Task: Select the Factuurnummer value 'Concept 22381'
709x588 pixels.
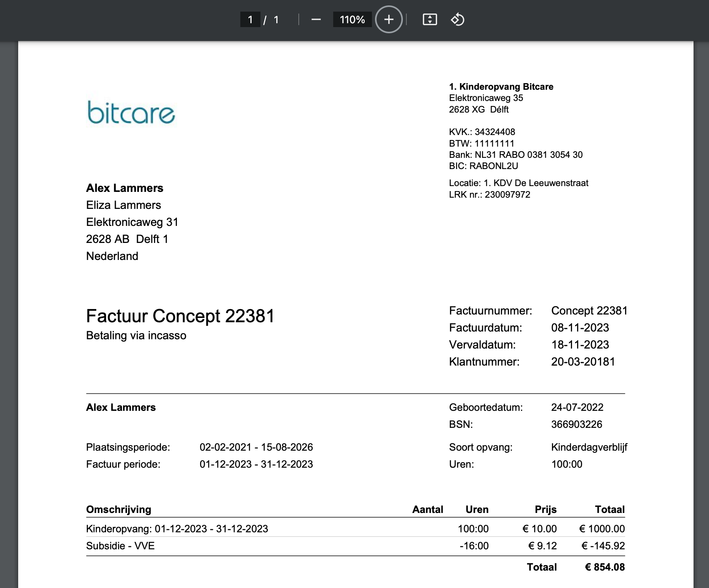Action: point(589,311)
